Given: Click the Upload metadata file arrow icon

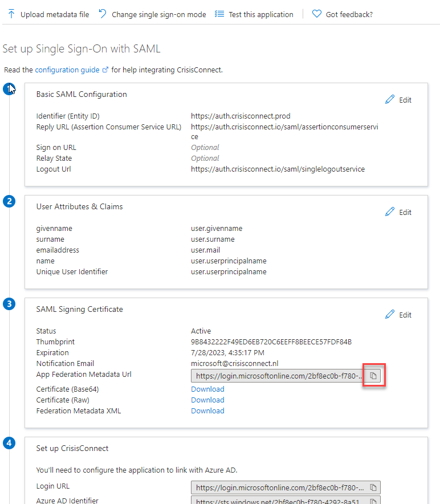Looking at the screenshot, I should [11, 14].
